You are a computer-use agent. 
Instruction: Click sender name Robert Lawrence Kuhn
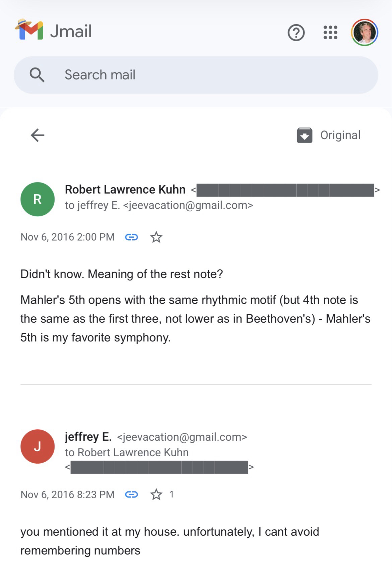point(125,190)
